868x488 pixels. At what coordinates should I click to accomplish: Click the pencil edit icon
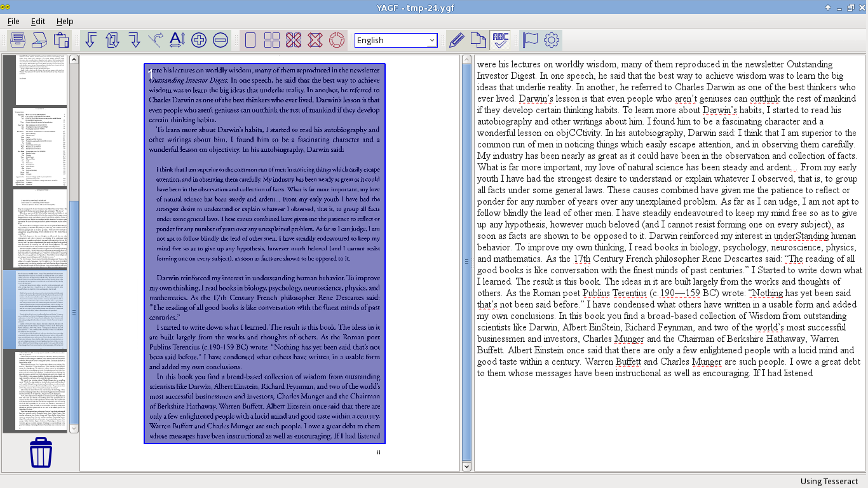tap(457, 40)
